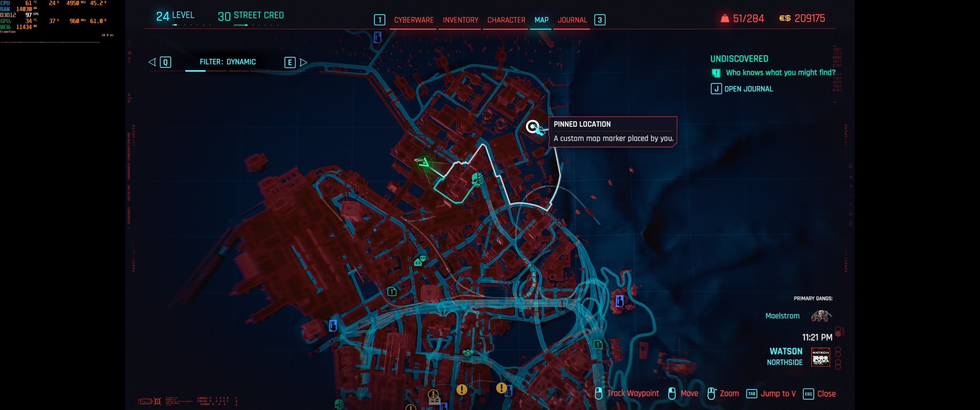Screen dimensions: 980x410
Task: Select fast travel point at the western dock edge
Action: coord(332,325)
